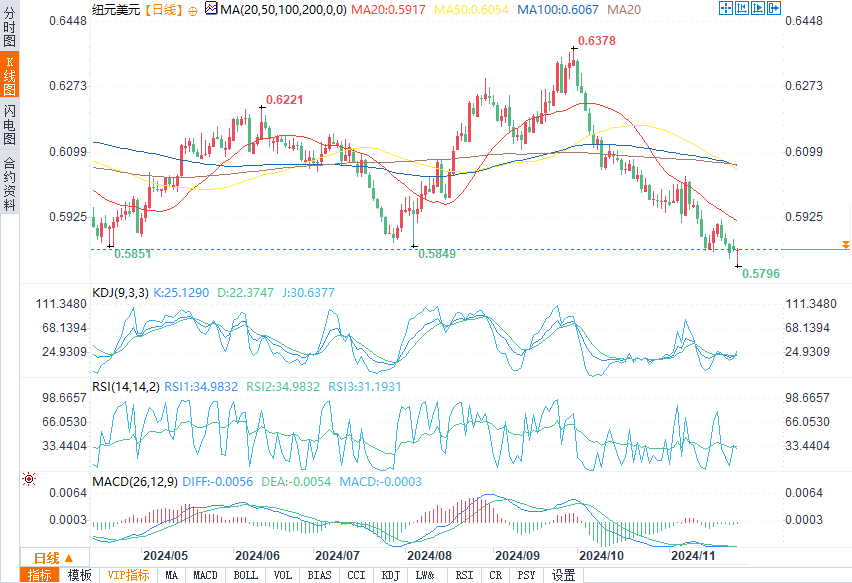This screenshot has width=852, height=583.
Task: Choose the CR indicator button
Action: pyautogui.click(x=495, y=575)
